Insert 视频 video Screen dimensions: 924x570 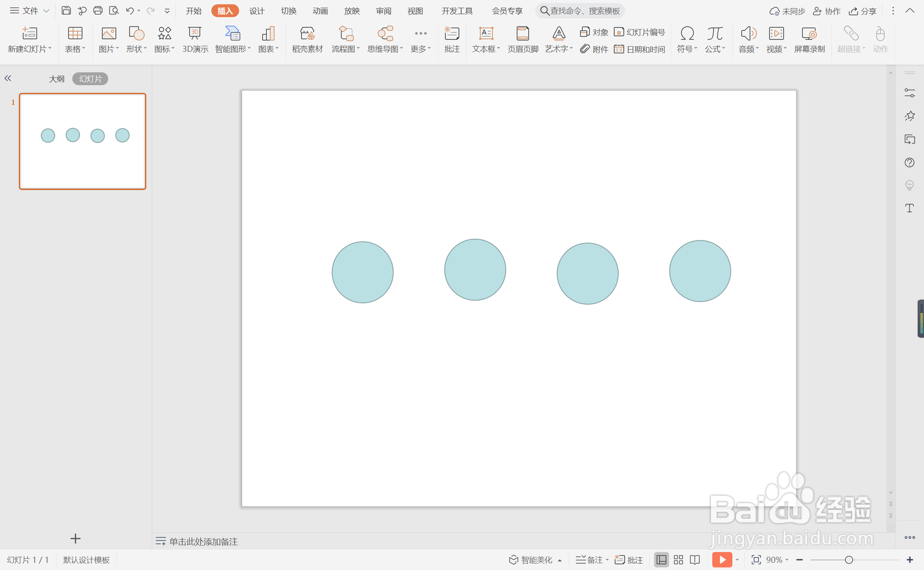click(776, 40)
